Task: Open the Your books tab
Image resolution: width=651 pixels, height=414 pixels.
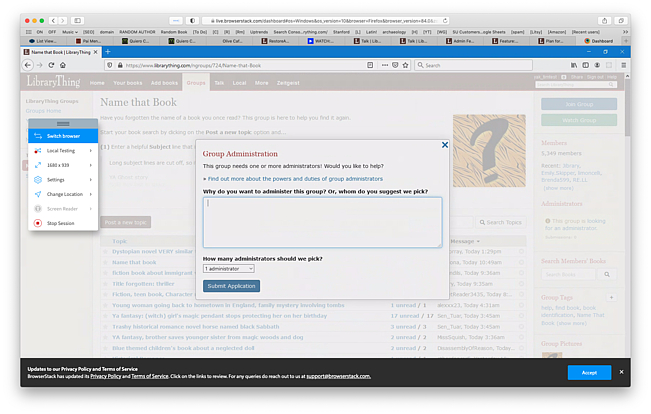Action: (127, 83)
